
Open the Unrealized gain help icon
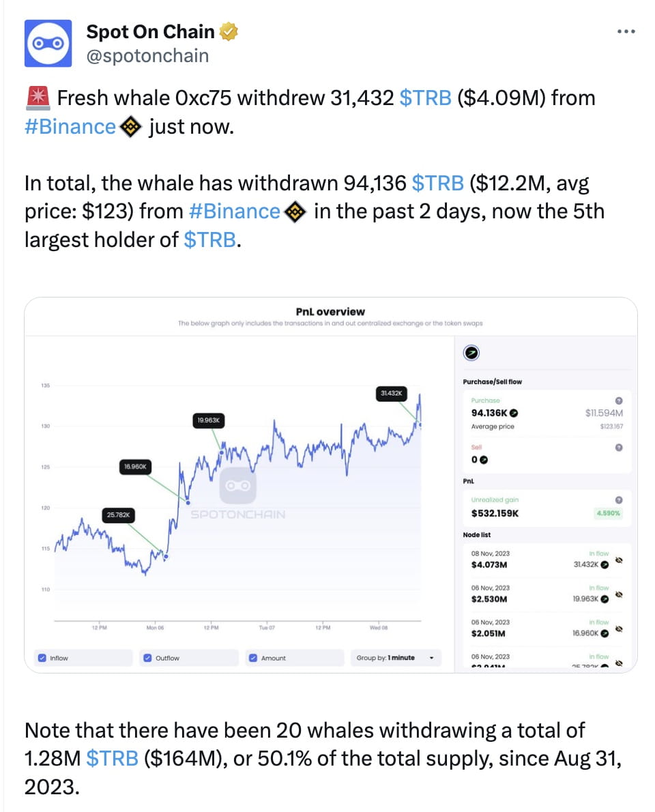(x=619, y=500)
